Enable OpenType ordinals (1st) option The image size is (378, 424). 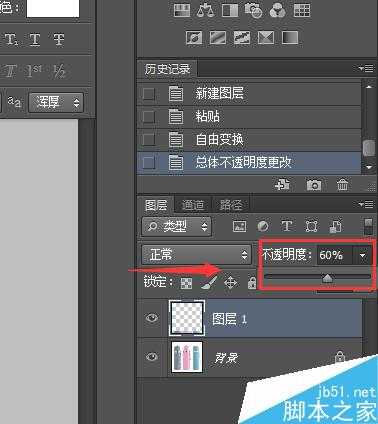tap(34, 71)
